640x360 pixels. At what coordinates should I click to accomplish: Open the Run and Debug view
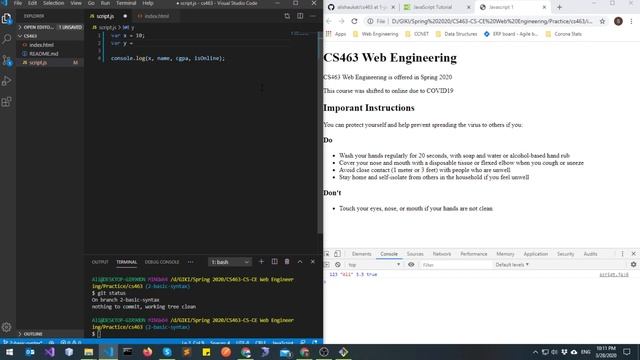pos(7,81)
